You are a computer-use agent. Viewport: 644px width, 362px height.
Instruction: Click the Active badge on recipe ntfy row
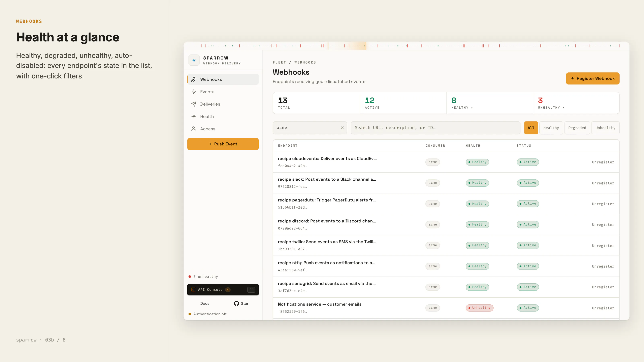[528, 266]
